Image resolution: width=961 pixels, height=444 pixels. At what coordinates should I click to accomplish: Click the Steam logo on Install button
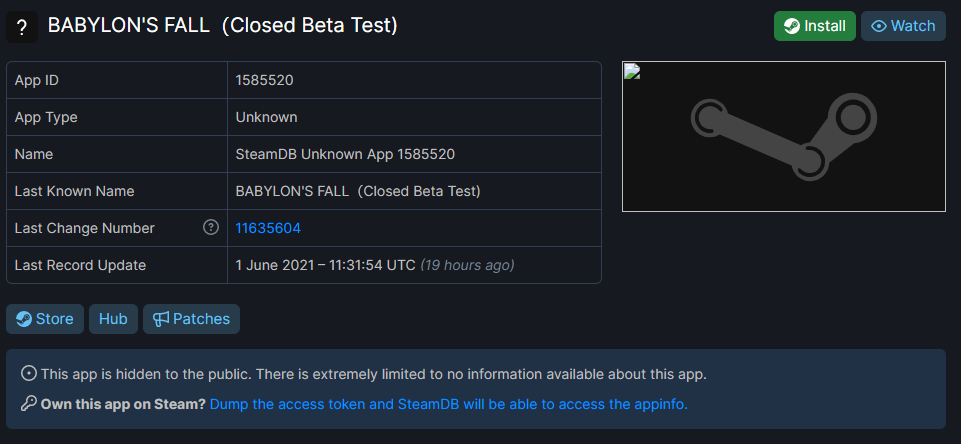pyautogui.click(x=791, y=26)
